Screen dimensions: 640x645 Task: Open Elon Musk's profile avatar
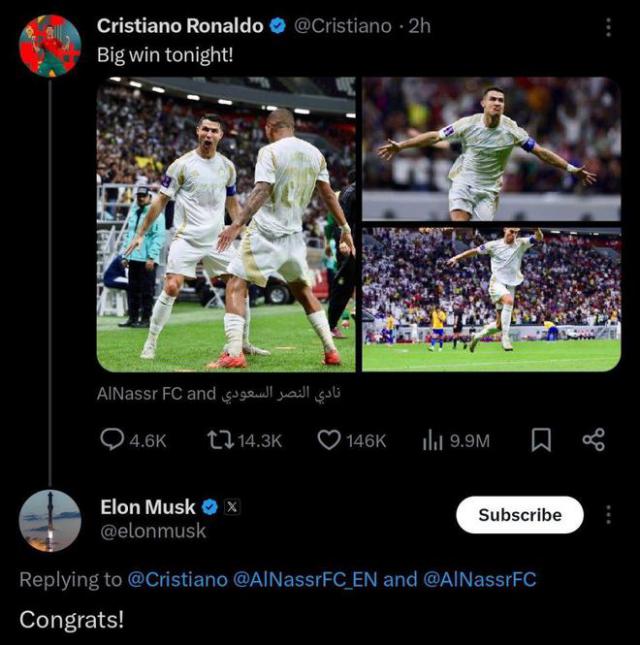(x=50, y=521)
